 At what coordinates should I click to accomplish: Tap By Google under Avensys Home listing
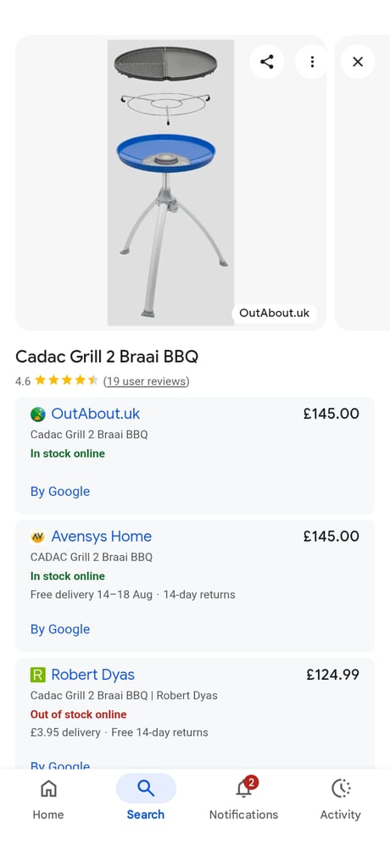click(60, 630)
